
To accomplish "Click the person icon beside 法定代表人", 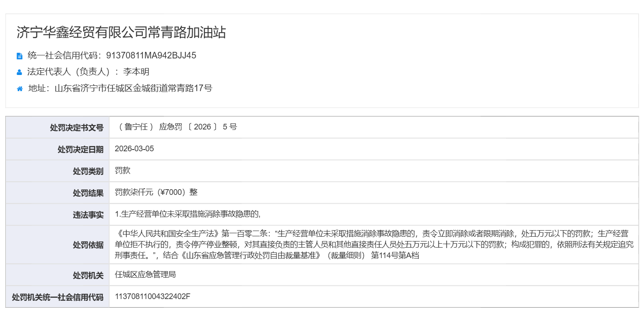I will point(19,72).
